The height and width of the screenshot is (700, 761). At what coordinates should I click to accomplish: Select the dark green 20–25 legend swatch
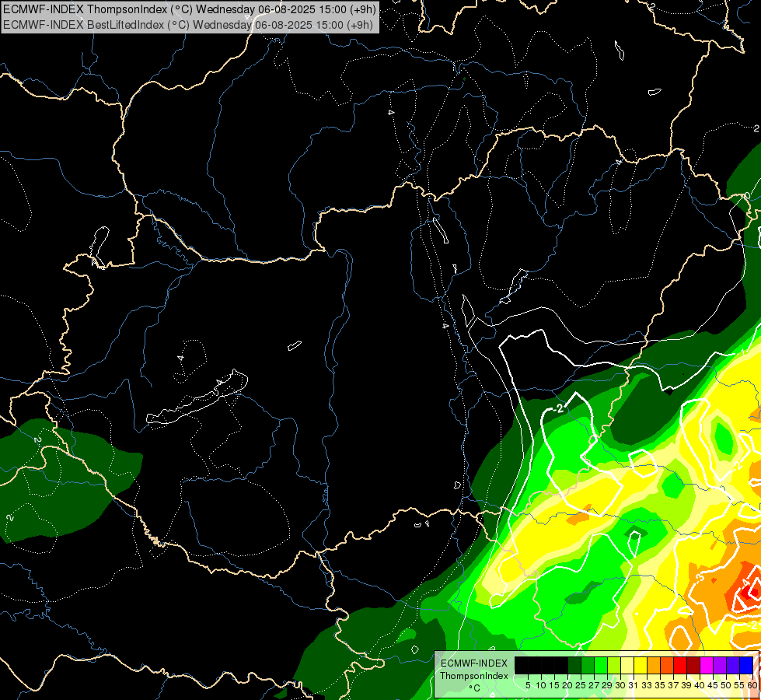[574, 665]
